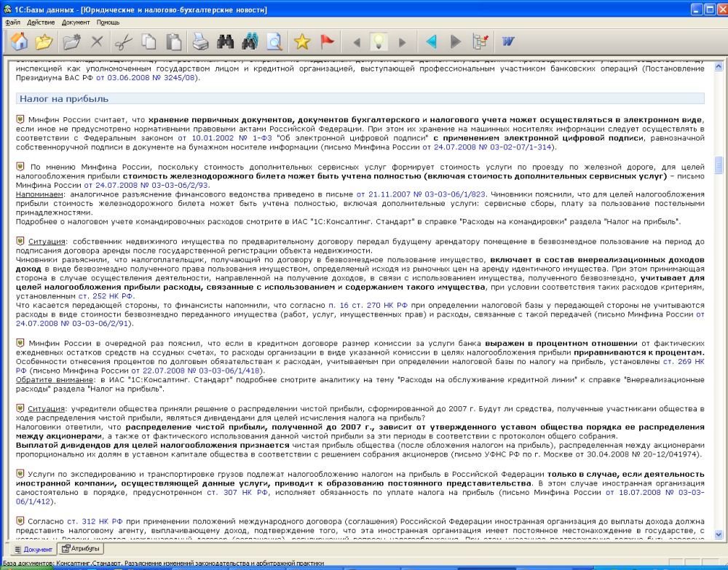This screenshot has height=570, width=728.
Task: Click the Home house icon in toolbar
Action: click(x=20, y=41)
